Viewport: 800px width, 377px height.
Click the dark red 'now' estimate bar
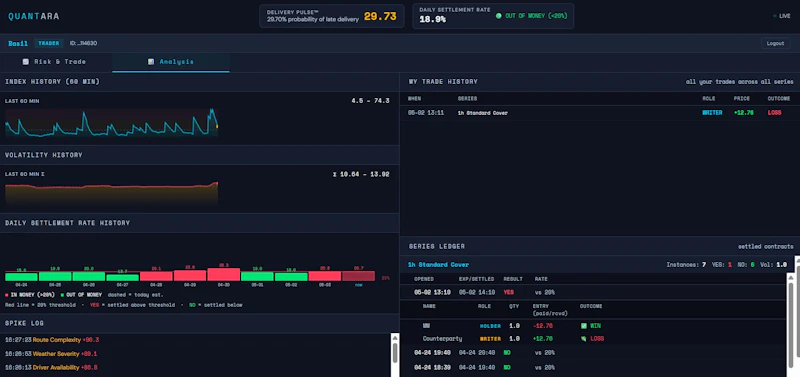click(x=358, y=276)
